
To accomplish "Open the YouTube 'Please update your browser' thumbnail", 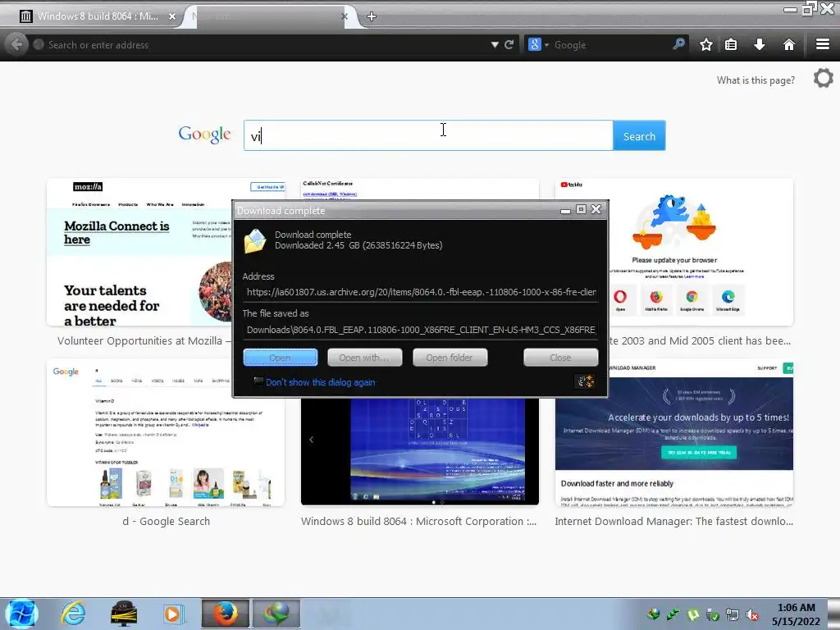I will pos(701,253).
